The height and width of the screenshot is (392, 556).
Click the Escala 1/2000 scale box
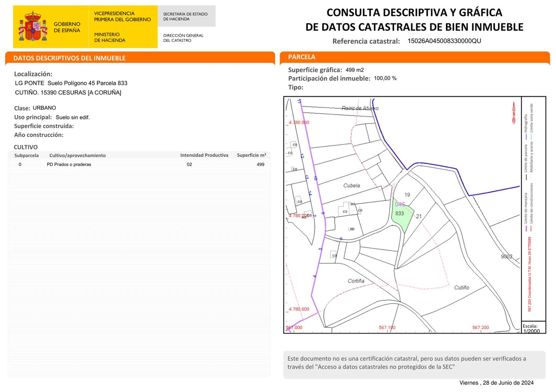pos(533,328)
